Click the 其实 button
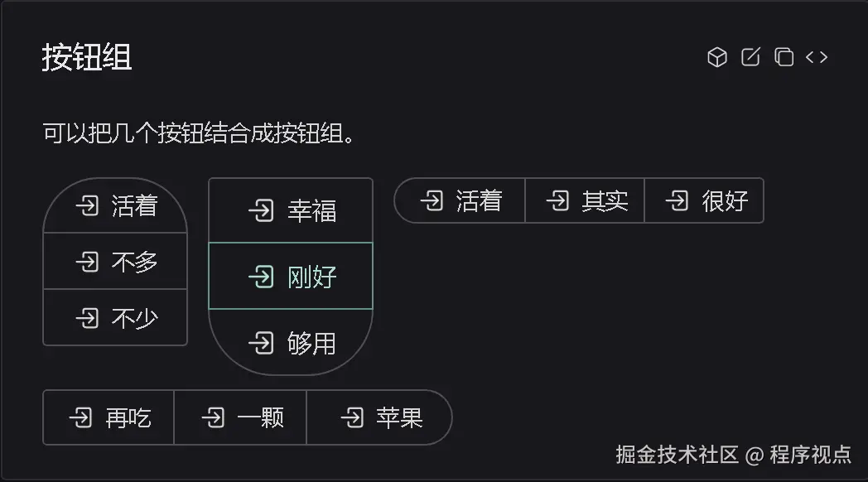Screen dimensions: 868x482 [x=585, y=200]
